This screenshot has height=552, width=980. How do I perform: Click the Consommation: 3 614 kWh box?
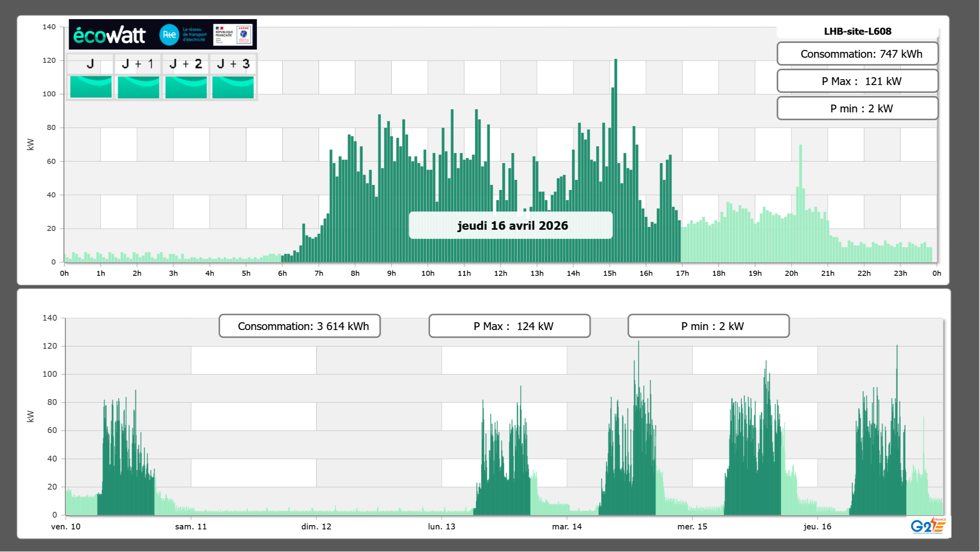coord(300,326)
